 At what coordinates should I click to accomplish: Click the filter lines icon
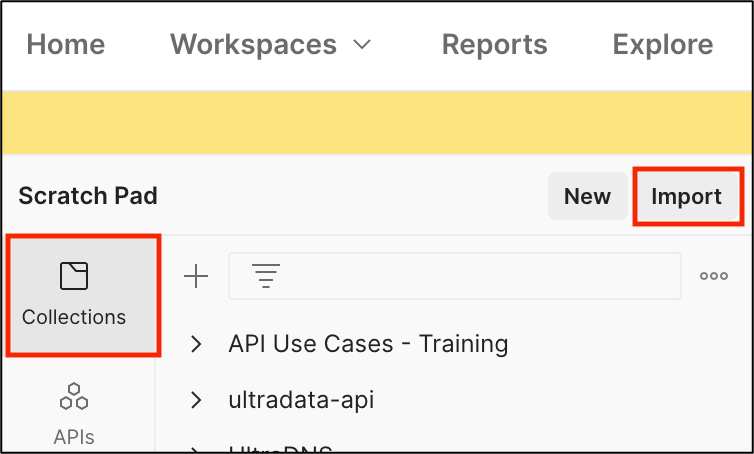pyautogui.click(x=266, y=276)
